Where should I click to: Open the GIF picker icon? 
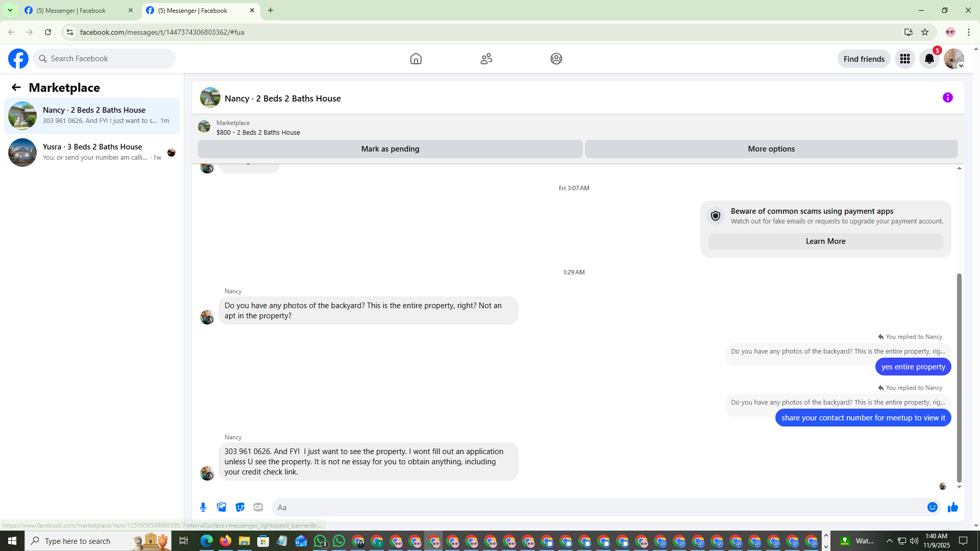[x=258, y=507]
